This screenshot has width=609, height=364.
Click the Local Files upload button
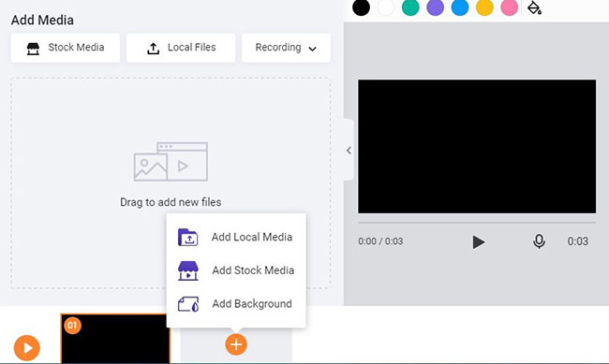click(x=181, y=48)
